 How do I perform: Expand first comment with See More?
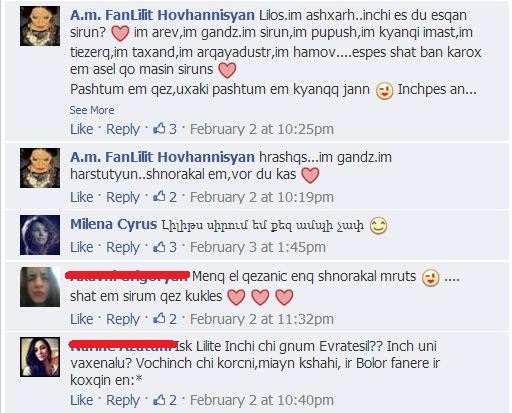(92, 110)
